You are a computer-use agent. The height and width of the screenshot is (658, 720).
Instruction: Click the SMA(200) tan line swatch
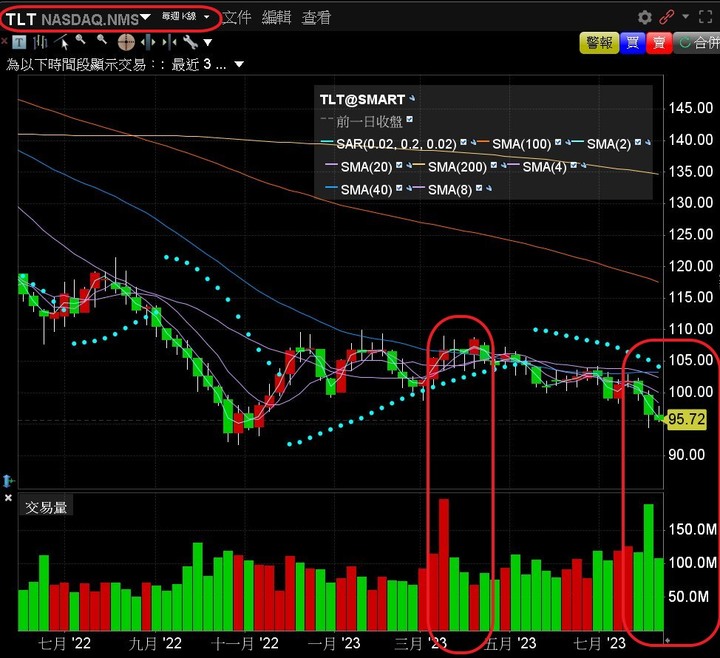click(x=419, y=165)
